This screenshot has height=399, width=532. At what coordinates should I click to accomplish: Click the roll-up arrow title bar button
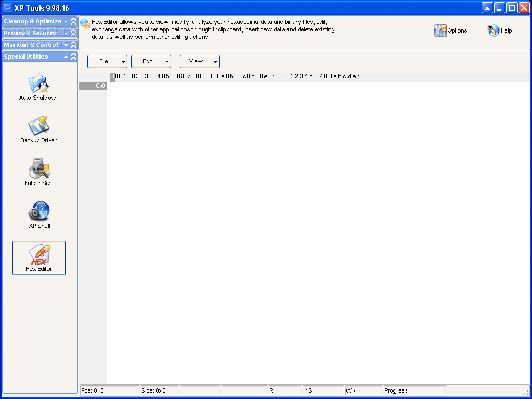point(487,8)
